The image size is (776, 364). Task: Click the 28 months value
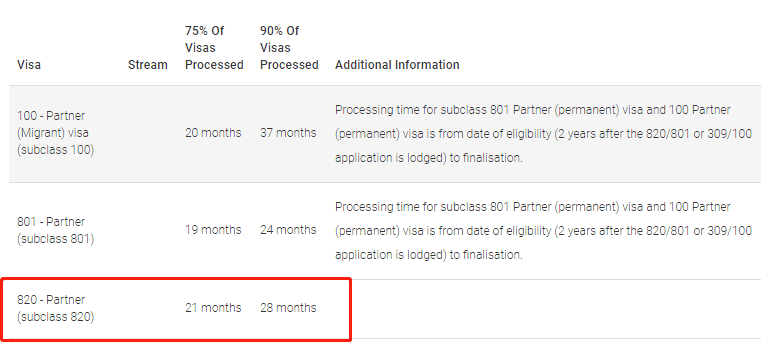click(x=288, y=308)
